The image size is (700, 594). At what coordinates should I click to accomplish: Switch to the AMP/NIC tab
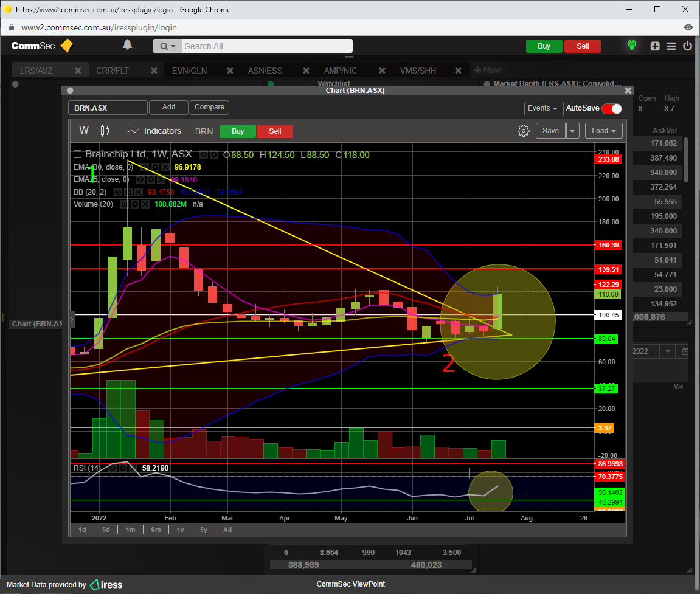click(340, 71)
